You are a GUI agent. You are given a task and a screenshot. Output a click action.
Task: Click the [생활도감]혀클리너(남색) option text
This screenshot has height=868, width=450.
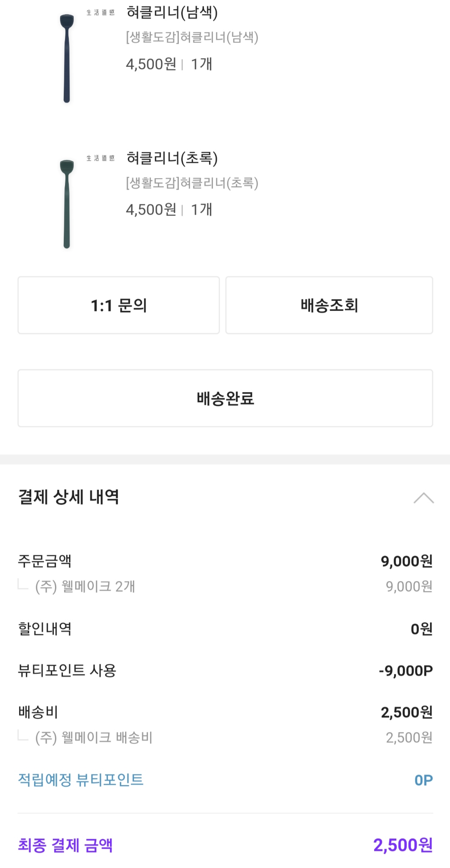192,38
